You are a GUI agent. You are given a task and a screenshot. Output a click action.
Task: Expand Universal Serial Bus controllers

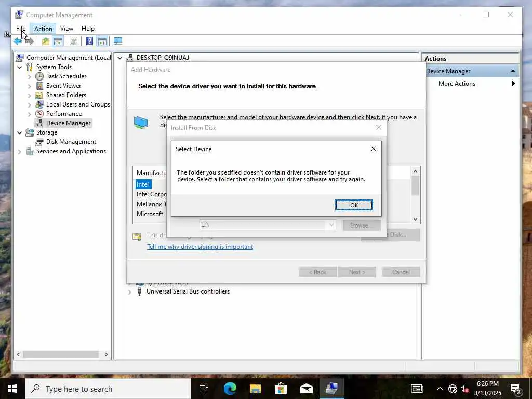(x=129, y=292)
